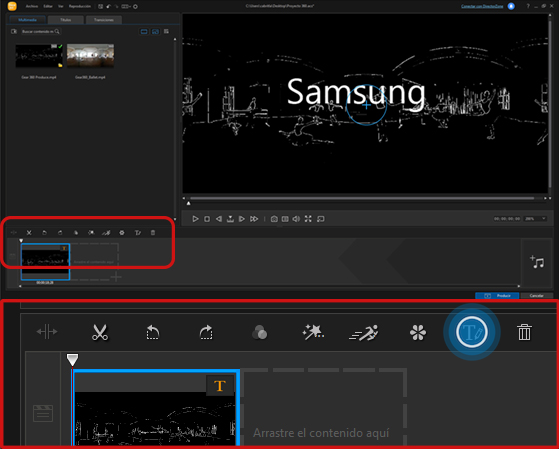559x449 pixels.
Task: Open color adjustment circles icon in enlarged toolbar
Action: coord(260,332)
